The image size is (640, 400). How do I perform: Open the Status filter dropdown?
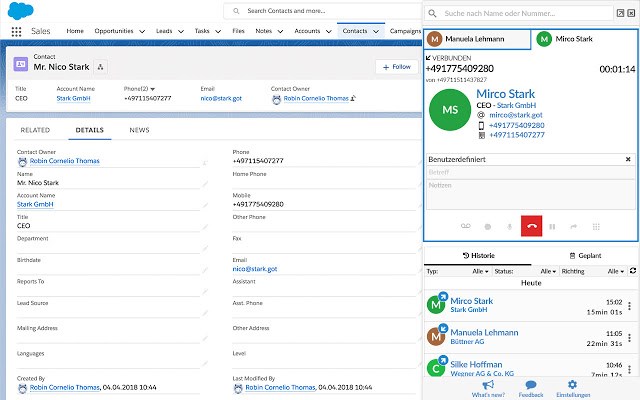point(548,271)
